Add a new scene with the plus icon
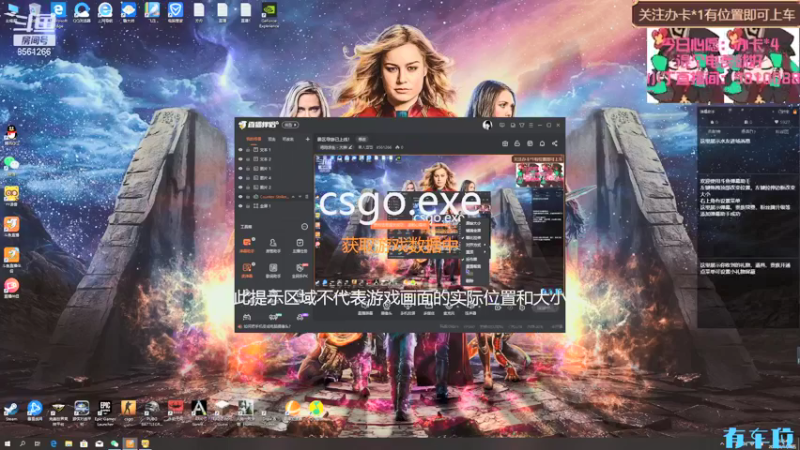 pos(308,139)
